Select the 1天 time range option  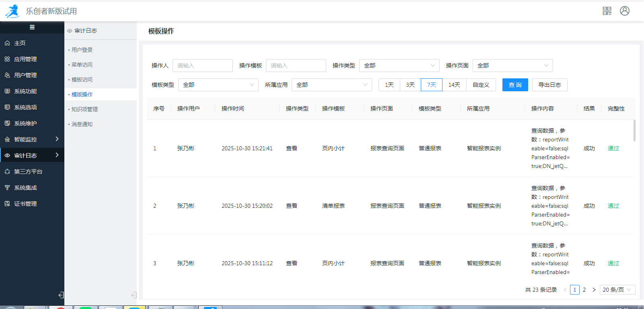point(389,85)
